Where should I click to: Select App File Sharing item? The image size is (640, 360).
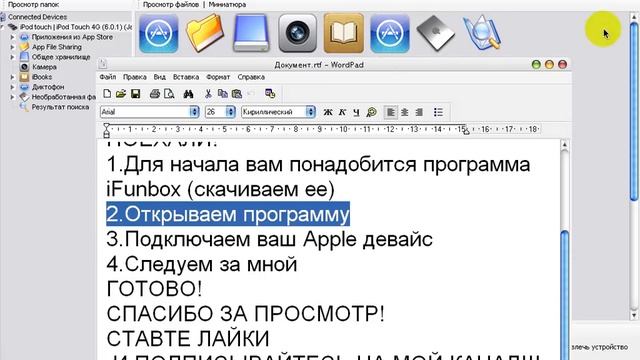56,47
